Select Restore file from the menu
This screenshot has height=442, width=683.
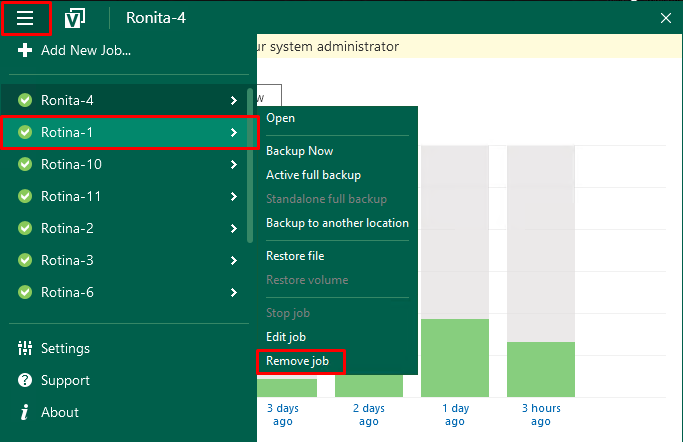click(x=295, y=256)
